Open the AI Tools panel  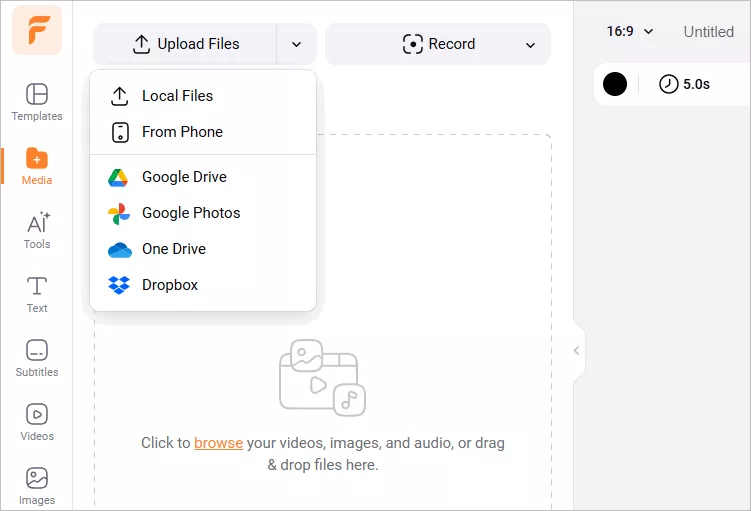(37, 230)
